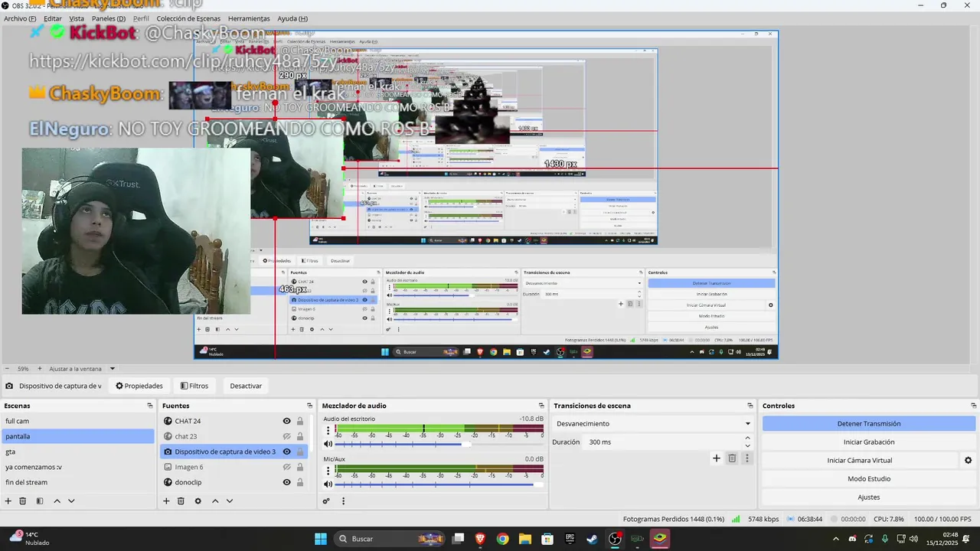Toggle the lock on the chat 23 source
Viewport: 980px width, 551px height.
click(300, 436)
